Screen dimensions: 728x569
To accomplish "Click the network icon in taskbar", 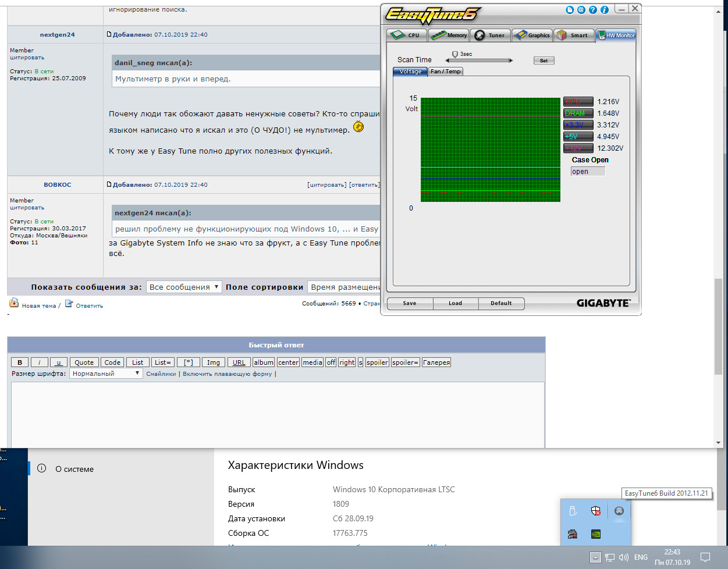I will pos(610,557).
